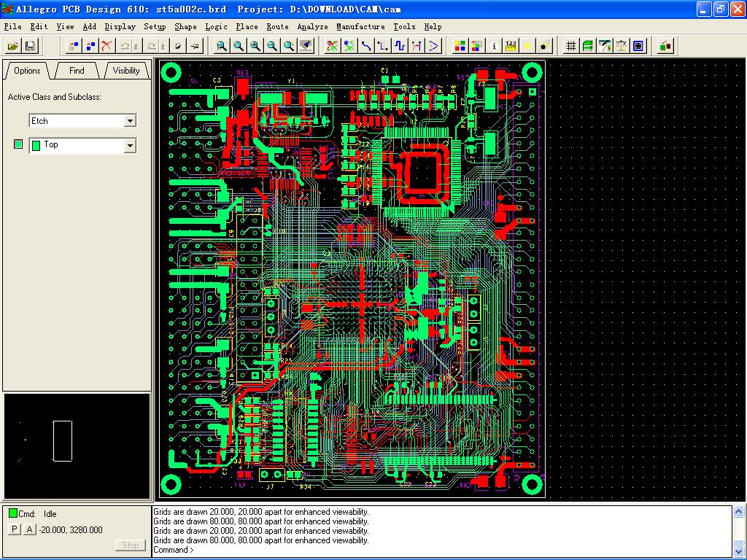Click the green subclass color swatch
The width and height of the screenshot is (747, 560).
[18, 145]
